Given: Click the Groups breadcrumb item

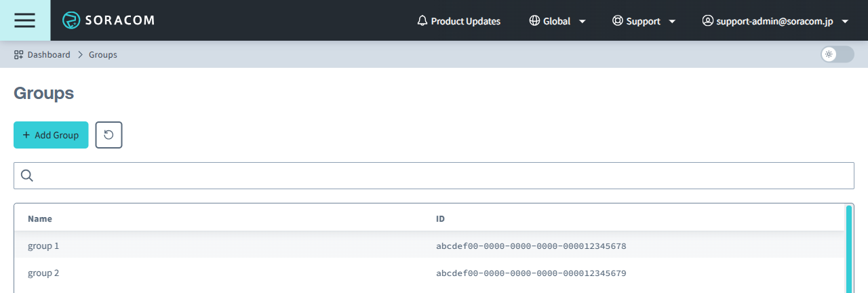Looking at the screenshot, I should pyautogui.click(x=103, y=54).
